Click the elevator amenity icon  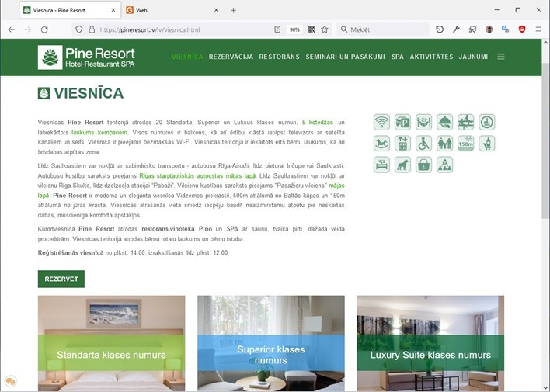[402, 144]
